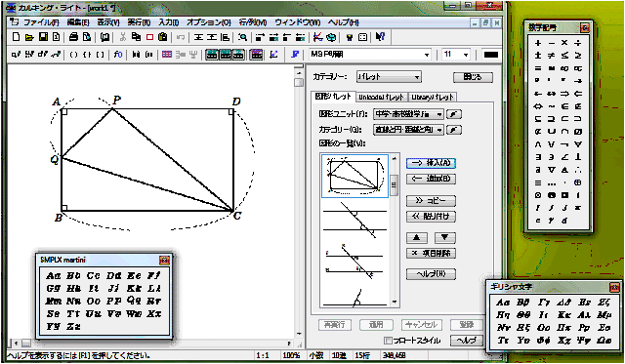Click the Print icon in toolbar
Screen dimensions: 625x364
coord(73,37)
